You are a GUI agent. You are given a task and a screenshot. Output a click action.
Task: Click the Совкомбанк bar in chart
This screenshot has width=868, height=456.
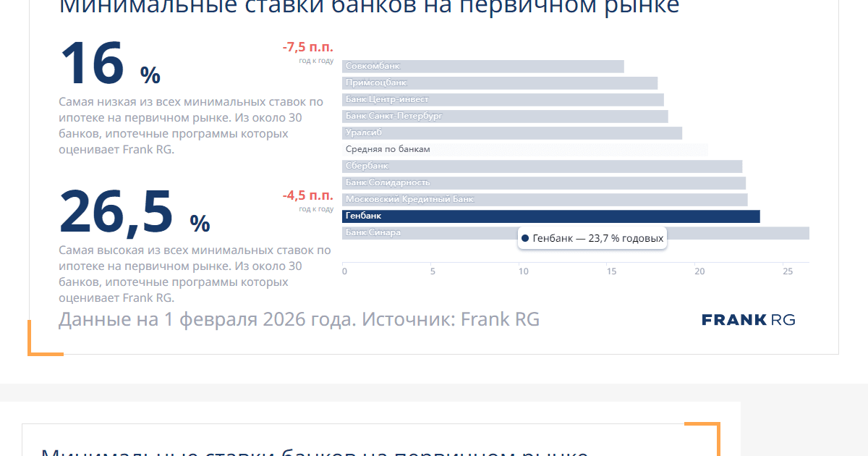[x=482, y=67]
